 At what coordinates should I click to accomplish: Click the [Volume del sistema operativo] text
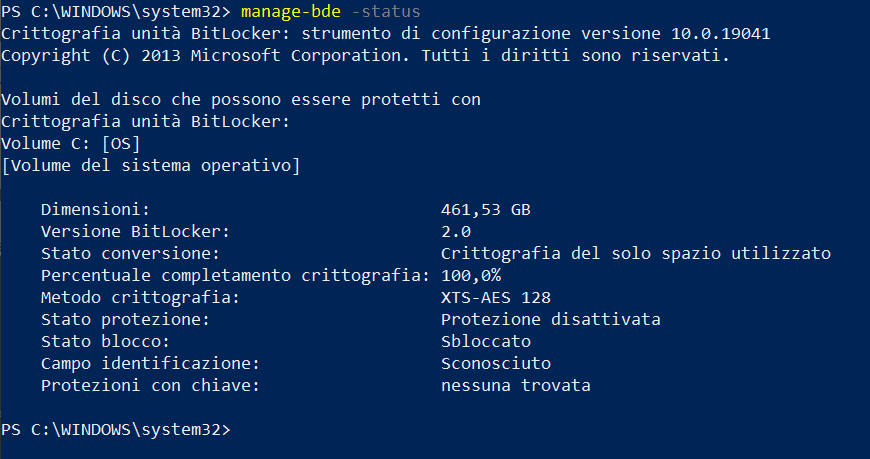pos(150,165)
